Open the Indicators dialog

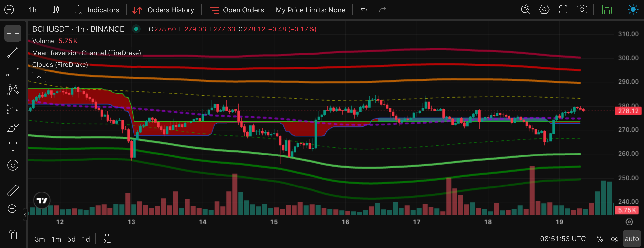click(x=97, y=10)
